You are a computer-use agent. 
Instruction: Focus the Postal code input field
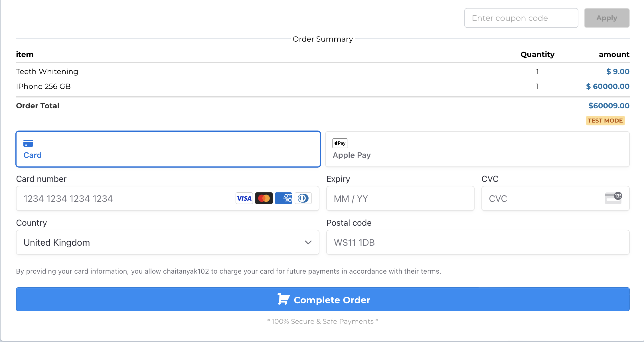pos(478,242)
